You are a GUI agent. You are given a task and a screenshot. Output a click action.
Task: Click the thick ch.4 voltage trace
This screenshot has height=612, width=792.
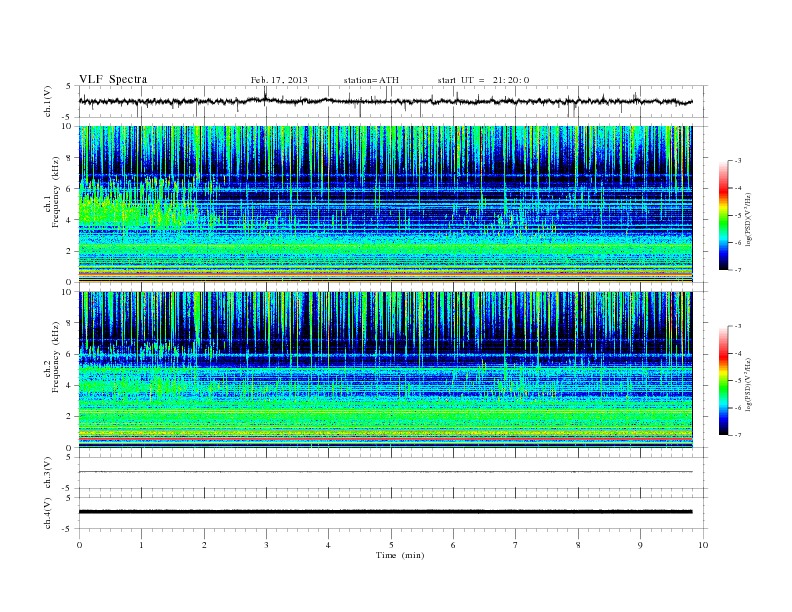coord(385,512)
